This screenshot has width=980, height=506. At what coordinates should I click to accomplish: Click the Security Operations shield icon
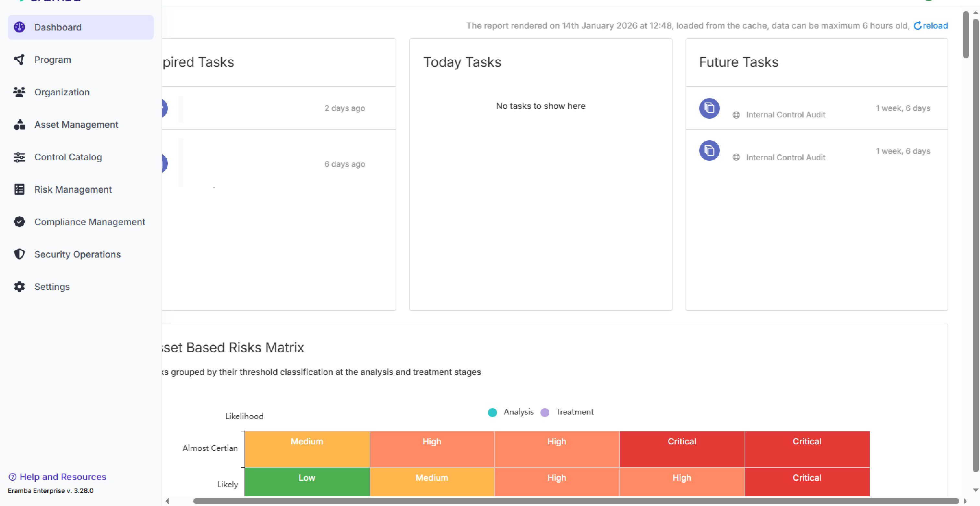click(19, 254)
